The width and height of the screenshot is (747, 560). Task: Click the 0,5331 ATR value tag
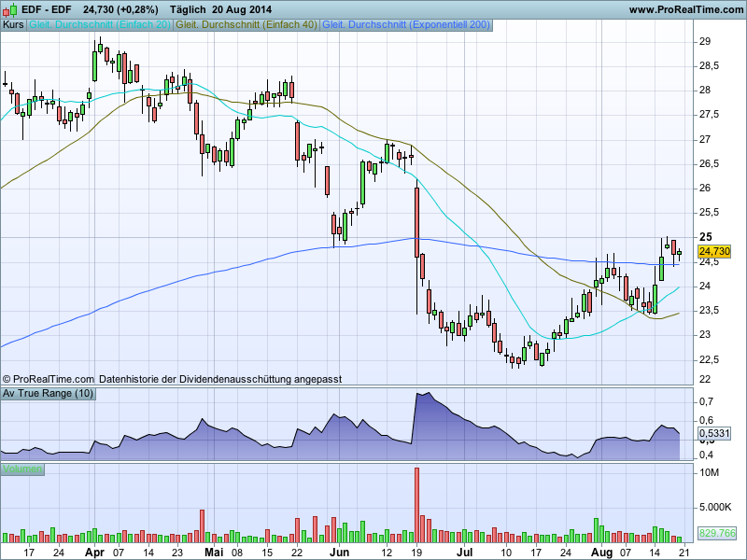(x=714, y=433)
